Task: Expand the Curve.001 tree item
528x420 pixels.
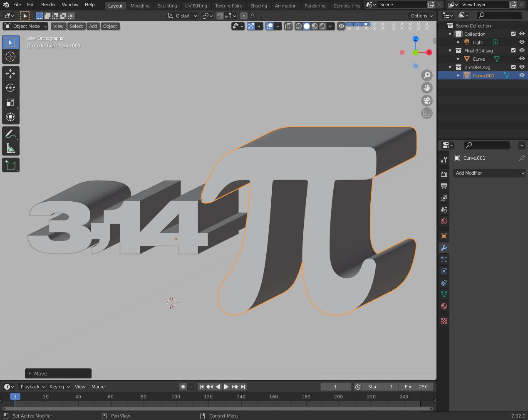Action: click(x=459, y=75)
